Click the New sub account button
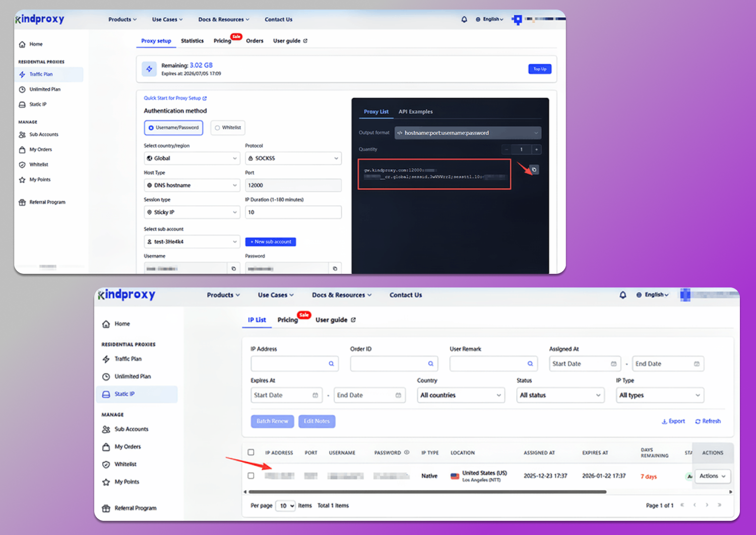Viewport: 756px width, 535px height. (x=271, y=242)
